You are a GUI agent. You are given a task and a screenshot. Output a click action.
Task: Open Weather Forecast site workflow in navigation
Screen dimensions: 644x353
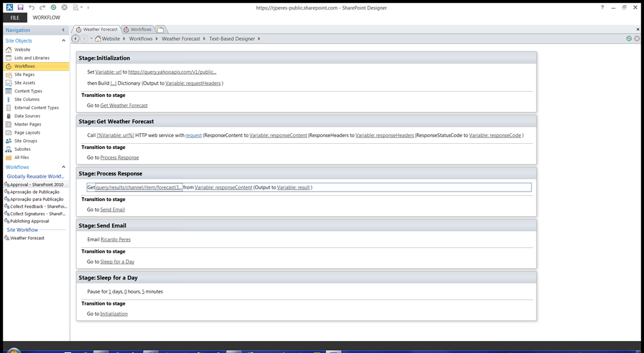pos(27,238)
